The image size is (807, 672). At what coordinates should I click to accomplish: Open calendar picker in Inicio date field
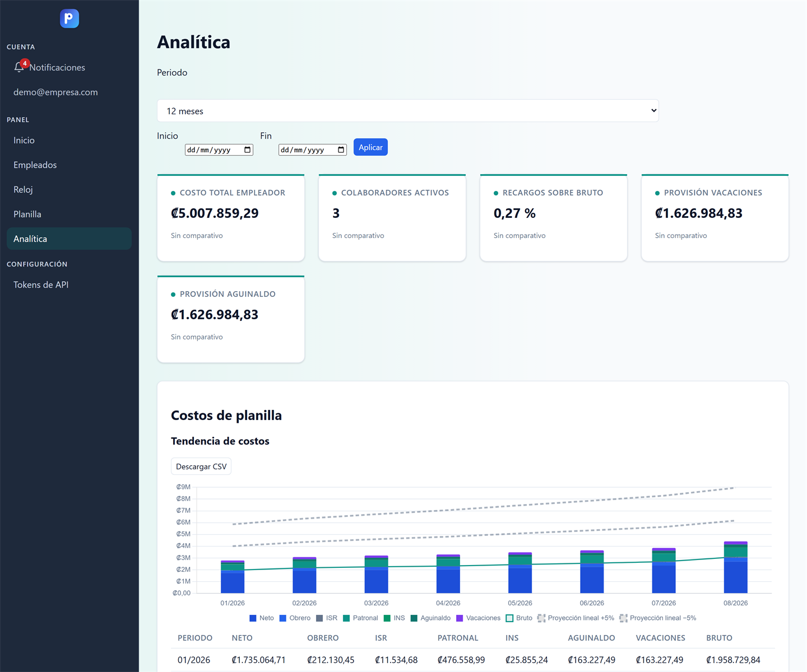[x=247, y=150]
